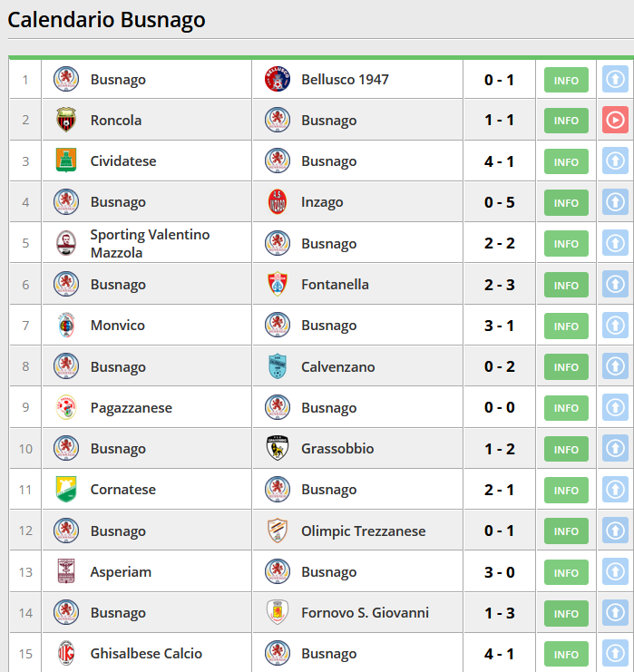Image resolution: width=634 pixels, height=672 pixels.
Task: Play video for Roncola vs Busnago match
Action: point(615,121)
